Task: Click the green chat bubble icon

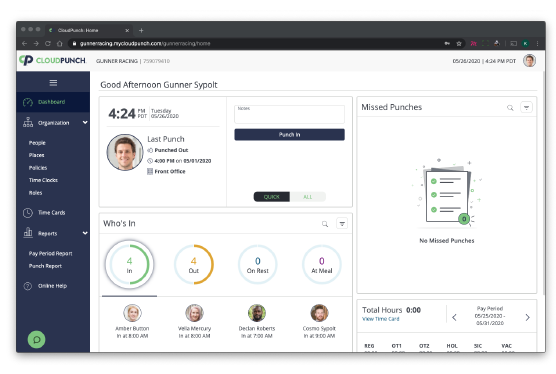Action: click(x=37, y=339)
